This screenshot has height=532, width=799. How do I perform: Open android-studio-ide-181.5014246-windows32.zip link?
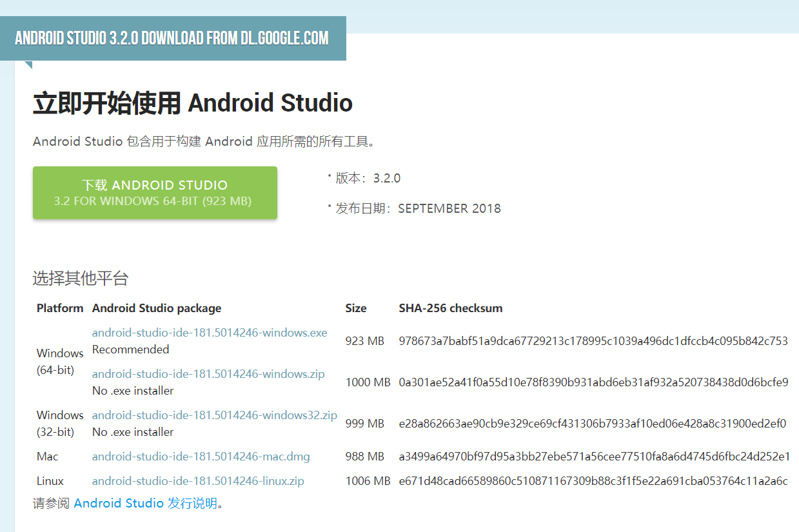215,415
